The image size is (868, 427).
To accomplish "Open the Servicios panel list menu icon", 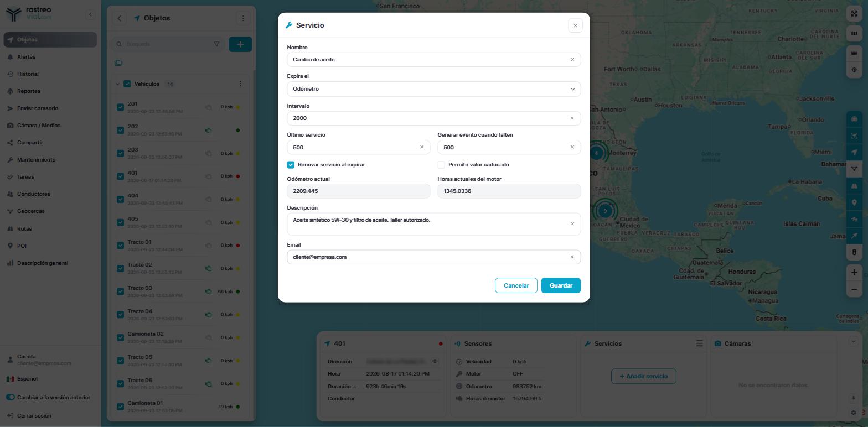I will pos(699,343).
